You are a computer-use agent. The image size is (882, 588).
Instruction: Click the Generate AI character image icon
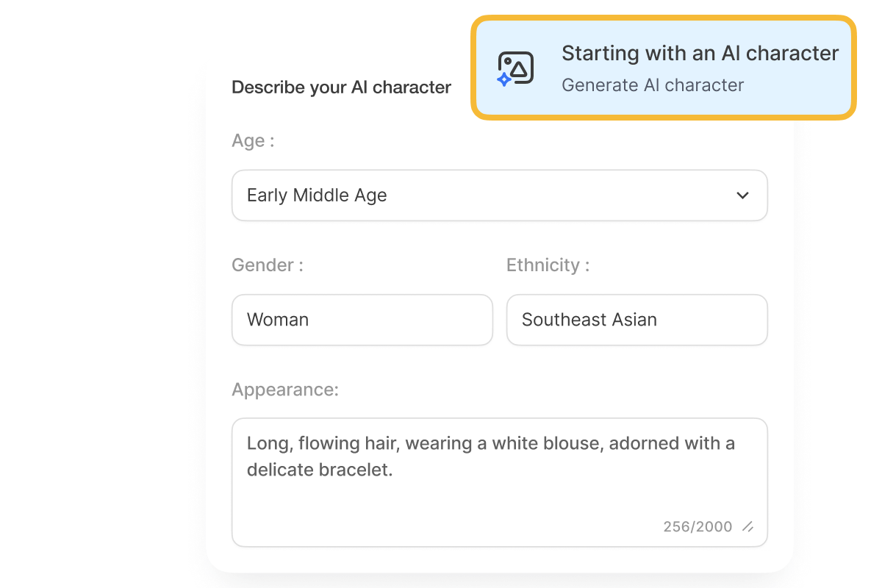(x=516, y=66)
